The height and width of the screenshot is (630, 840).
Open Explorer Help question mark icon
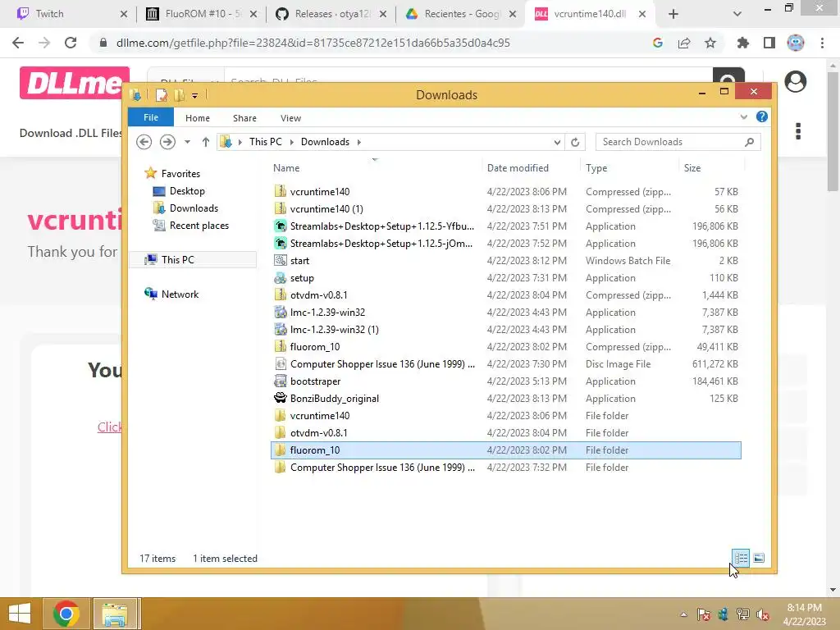click(761, 116)
